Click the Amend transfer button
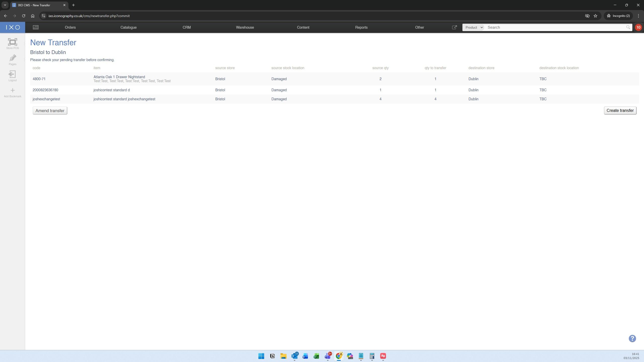644x362 pixels. click(x=50, y=111)
